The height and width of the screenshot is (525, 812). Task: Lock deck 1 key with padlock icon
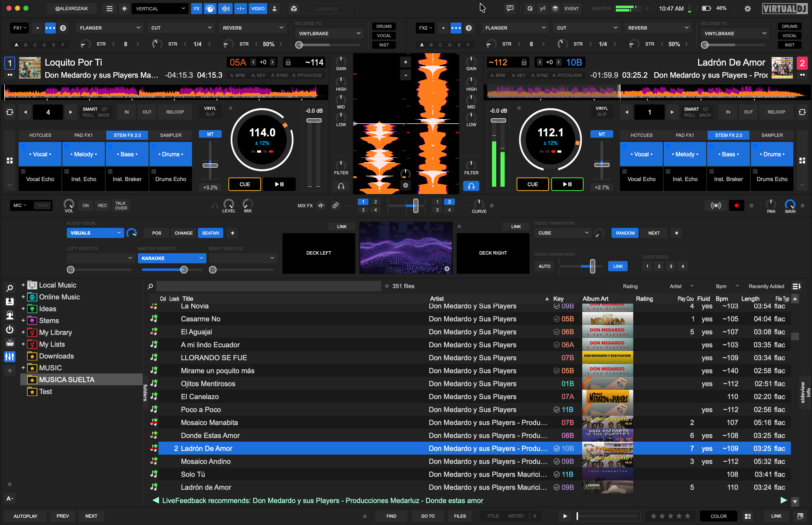click(288, 62)
